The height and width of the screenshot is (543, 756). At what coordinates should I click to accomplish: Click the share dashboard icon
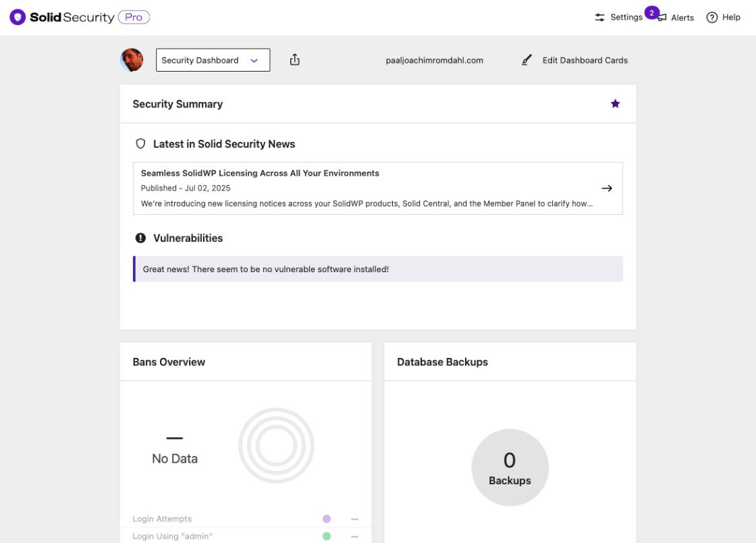[x=294, y=60]
